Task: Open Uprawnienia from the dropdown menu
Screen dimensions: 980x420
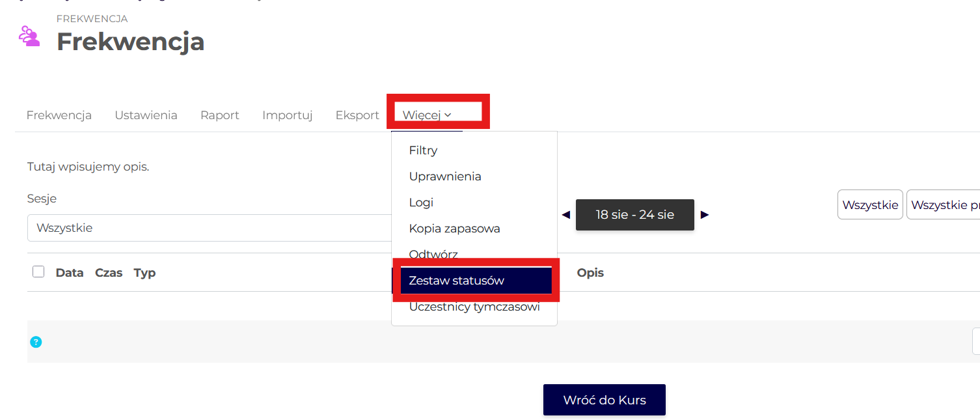Action: click(x=445, y=176)
